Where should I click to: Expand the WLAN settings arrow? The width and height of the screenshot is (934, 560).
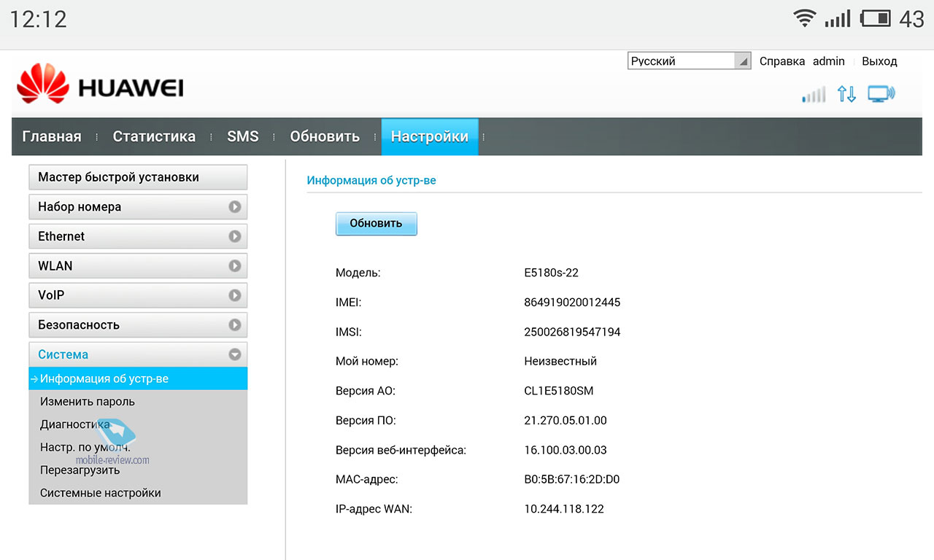click(234, 266)
